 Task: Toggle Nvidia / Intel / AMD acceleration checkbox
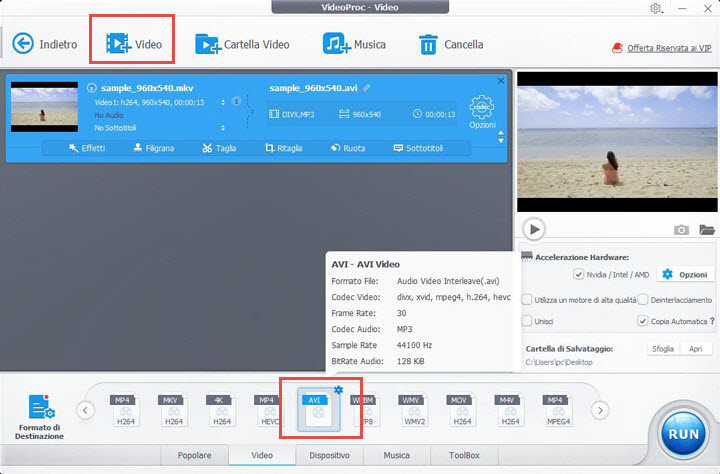click(x=578, y=274)
